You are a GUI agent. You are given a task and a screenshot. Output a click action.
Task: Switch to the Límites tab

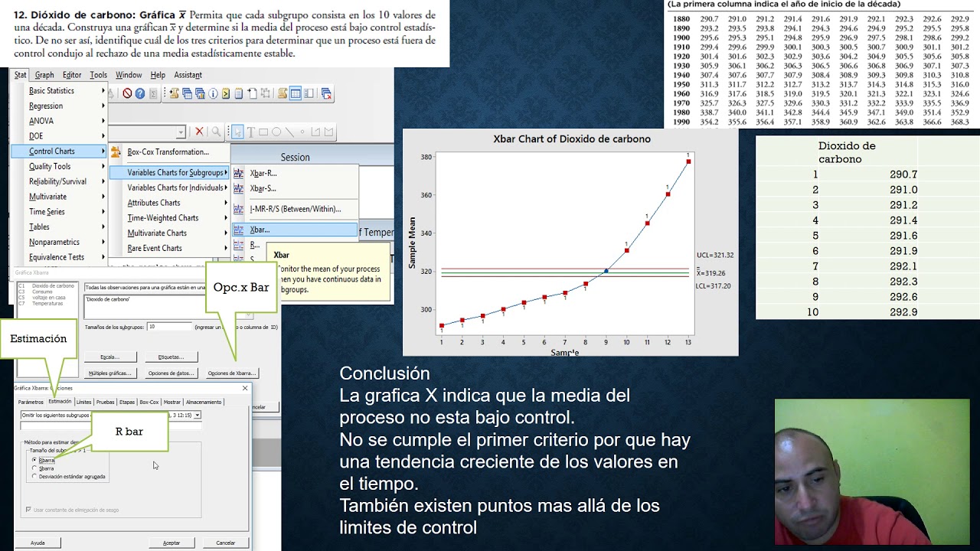click(83, 402)
